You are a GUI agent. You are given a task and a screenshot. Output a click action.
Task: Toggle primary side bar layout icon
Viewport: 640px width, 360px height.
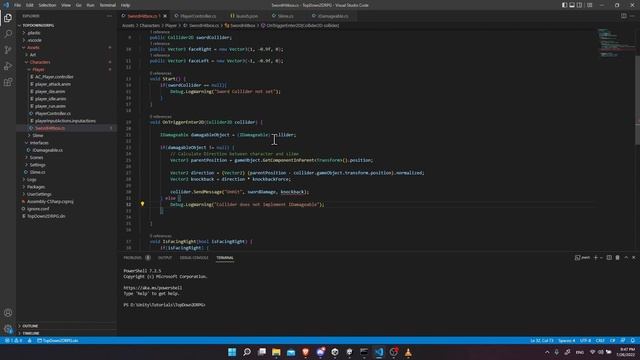coord(564,5)
